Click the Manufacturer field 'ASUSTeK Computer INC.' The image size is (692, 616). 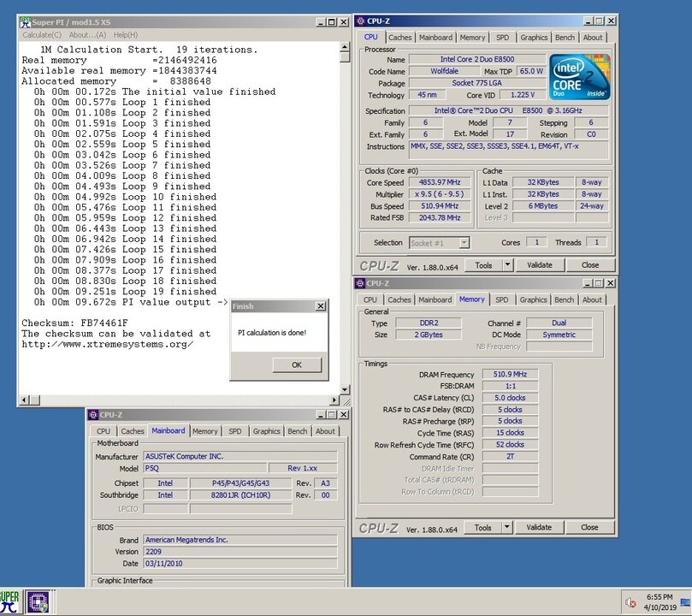pos(240,456)
